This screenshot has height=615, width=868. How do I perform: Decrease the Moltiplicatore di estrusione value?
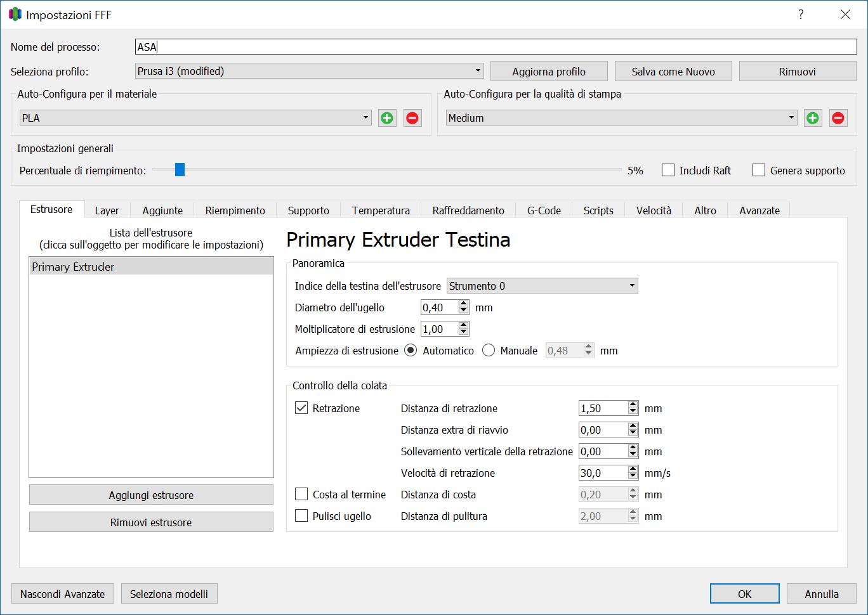(x=464, y=332)
